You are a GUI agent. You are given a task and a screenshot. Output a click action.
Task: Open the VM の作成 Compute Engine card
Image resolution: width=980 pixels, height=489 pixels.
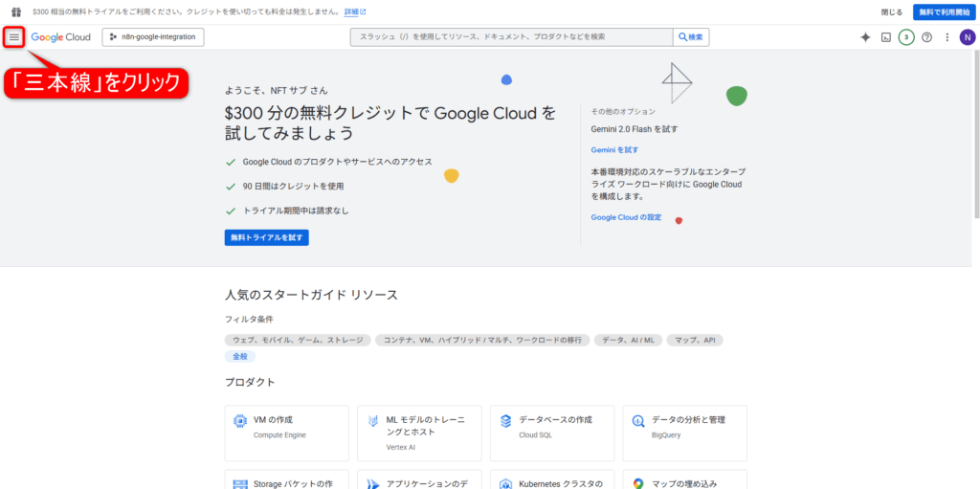pos(287,427)
